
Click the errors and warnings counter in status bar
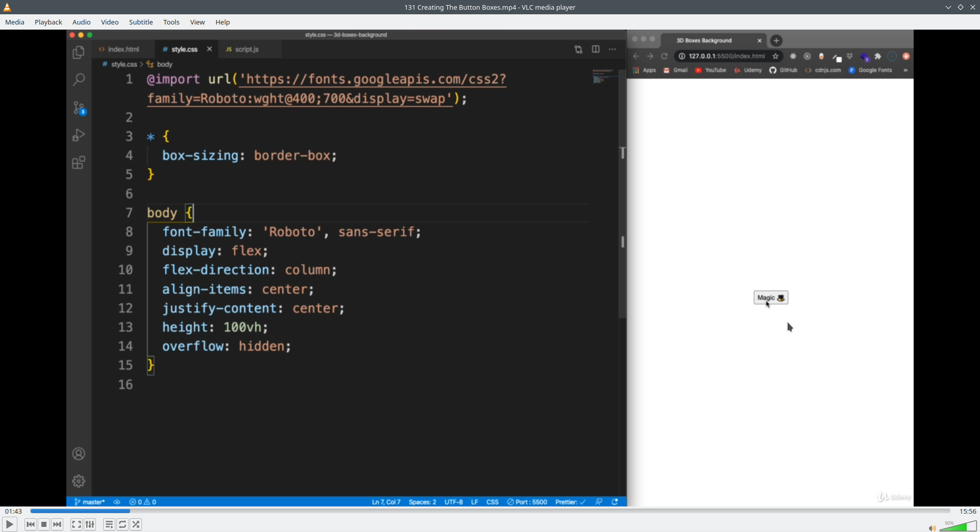pyautogui.click(x=143, y=502)
